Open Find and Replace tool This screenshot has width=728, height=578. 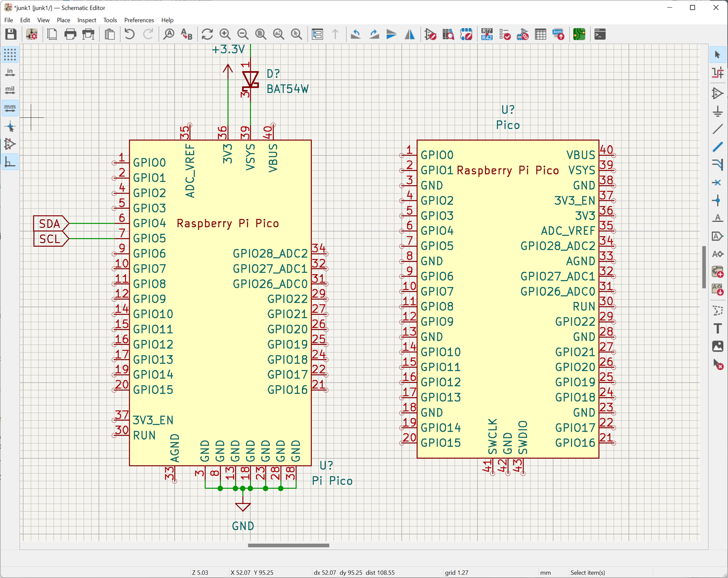(x=186, y=34)
